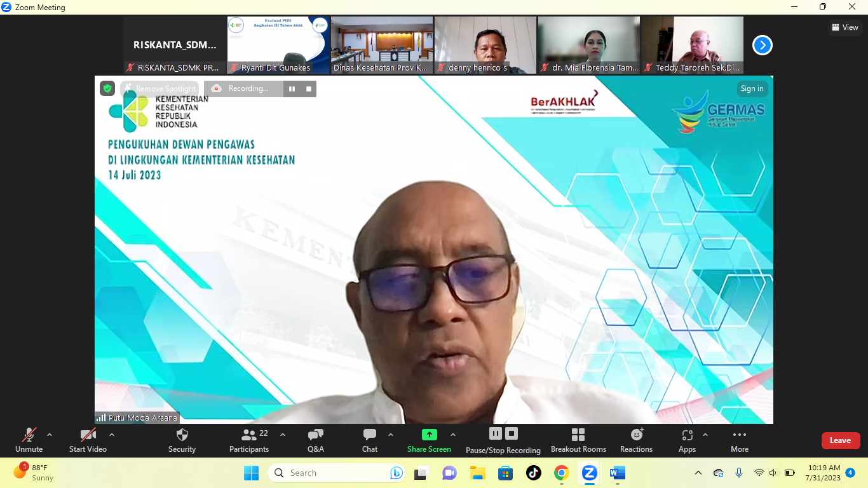Click the Recording... status text
Image resolution: width=868 pixels, height=488 pixels.
click(x=248, y=89)
